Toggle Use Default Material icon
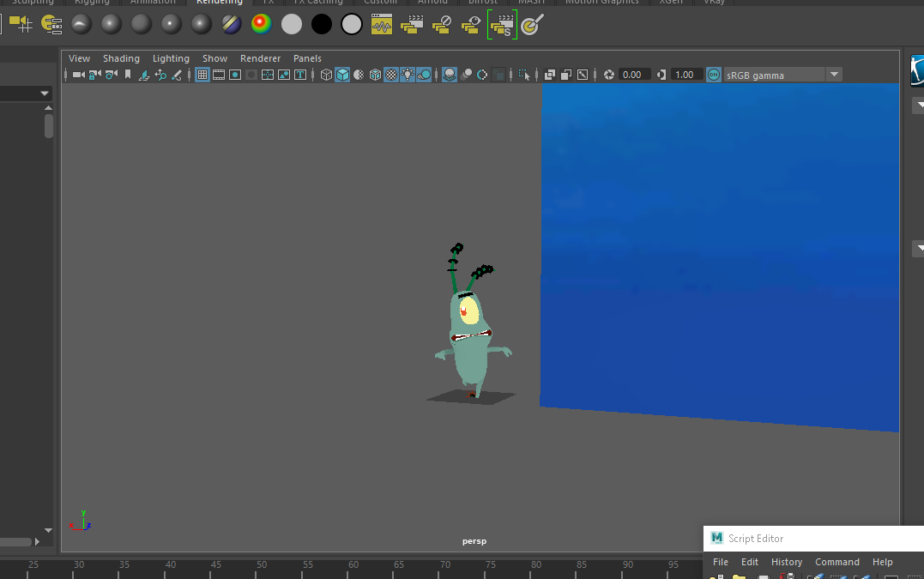Image resolution: width=924 pixels, height=579 pixels. point(359,75)
